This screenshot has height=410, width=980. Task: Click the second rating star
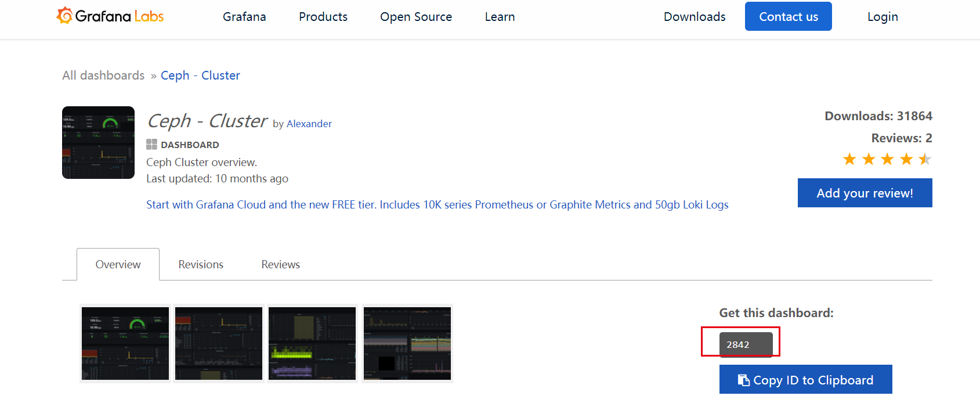coord(869,159)
